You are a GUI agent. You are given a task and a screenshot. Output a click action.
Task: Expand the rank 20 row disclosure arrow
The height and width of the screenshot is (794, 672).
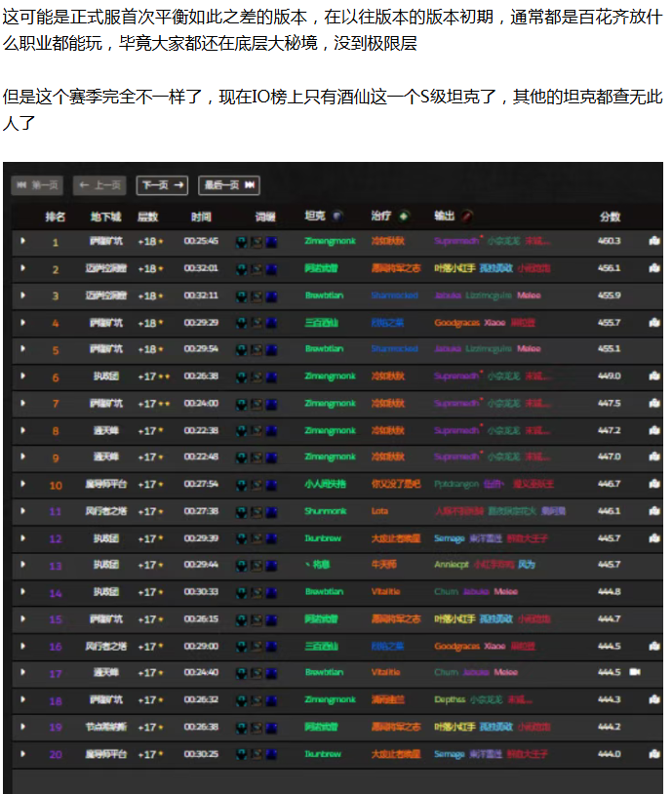tap(23, 753)
